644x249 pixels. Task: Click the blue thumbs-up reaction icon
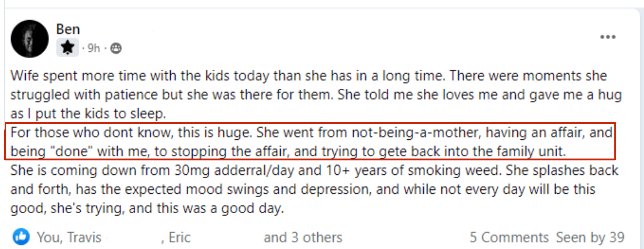coord(21,237)
